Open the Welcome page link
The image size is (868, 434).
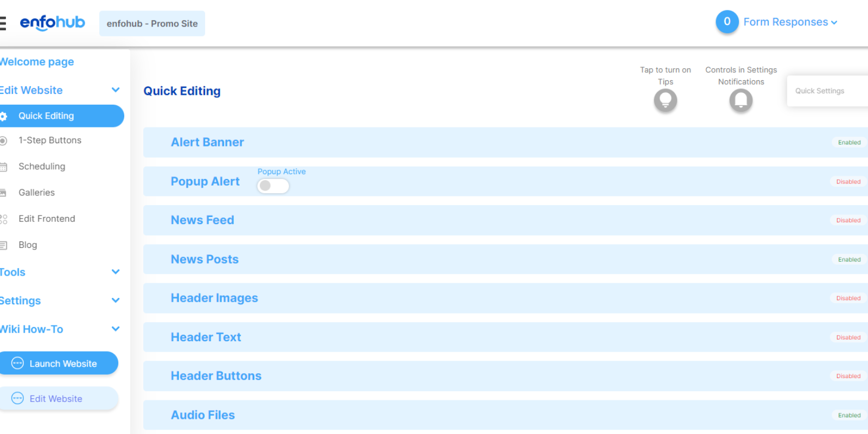pos(37,62)
